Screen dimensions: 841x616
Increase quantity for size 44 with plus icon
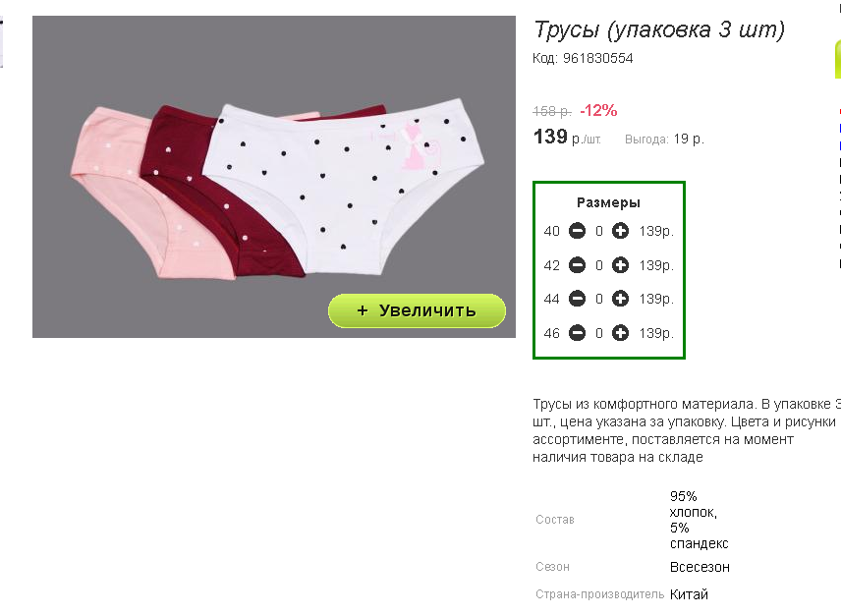620,299
